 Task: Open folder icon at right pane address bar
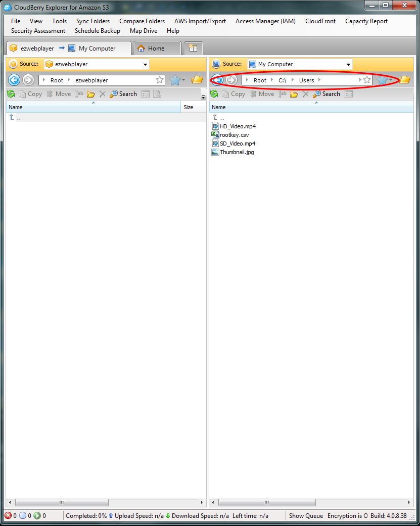(404, 80)
